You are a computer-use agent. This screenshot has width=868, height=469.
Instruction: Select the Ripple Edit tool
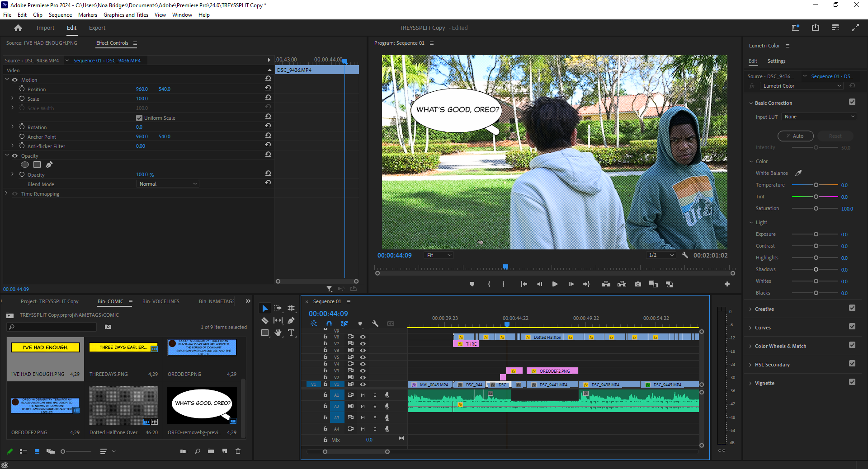(x=291, y=308)
